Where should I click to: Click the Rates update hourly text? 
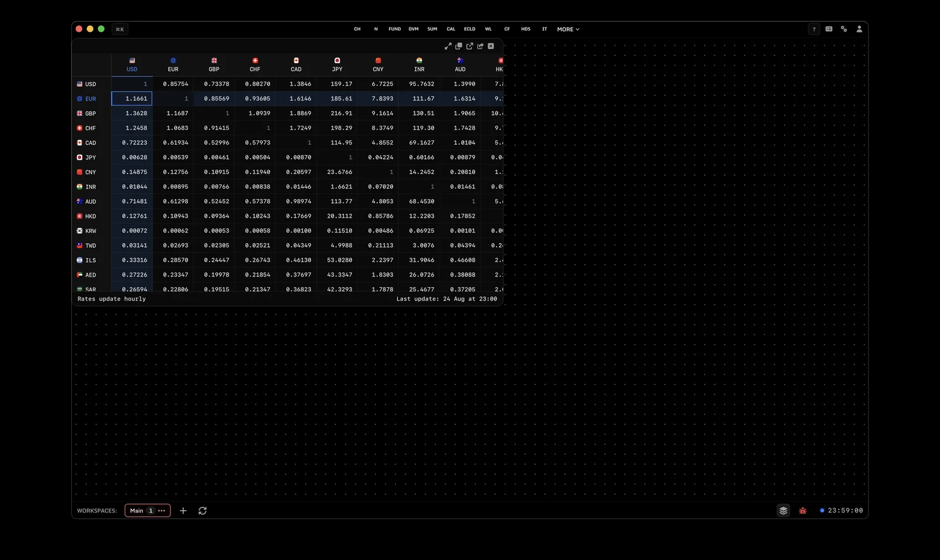(112, 299)
